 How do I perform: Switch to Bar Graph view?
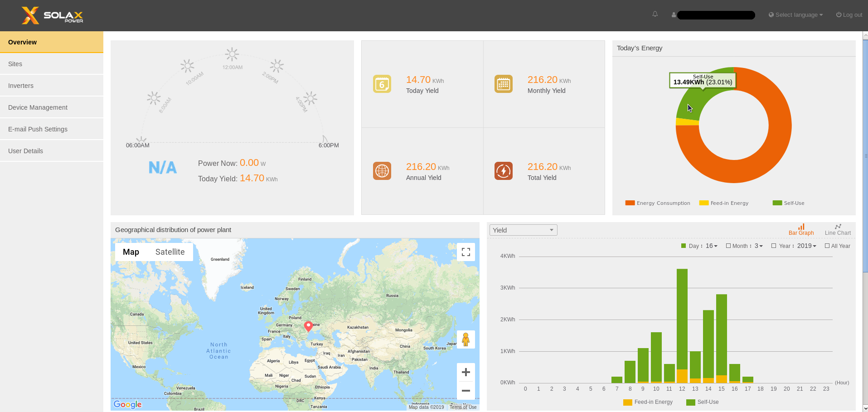801,229
